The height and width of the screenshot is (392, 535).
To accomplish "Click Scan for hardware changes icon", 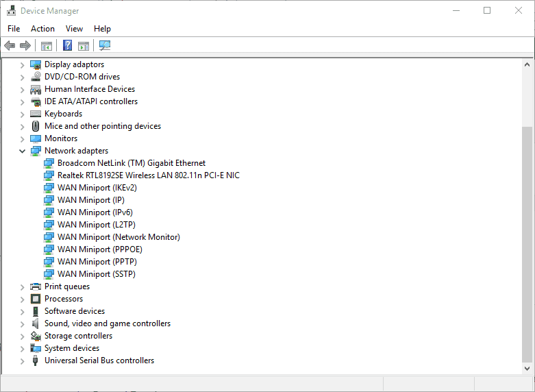I will click(x=105, y=45).
